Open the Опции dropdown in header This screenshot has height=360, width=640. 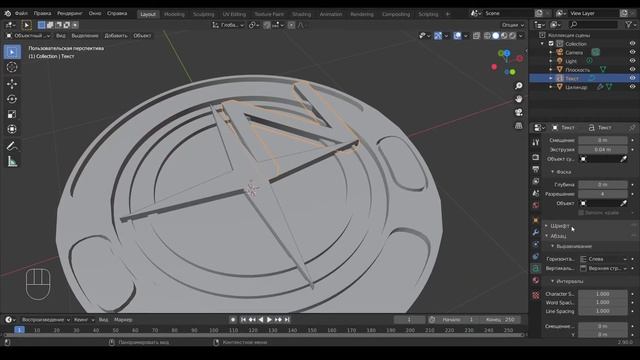click(513, 25)
